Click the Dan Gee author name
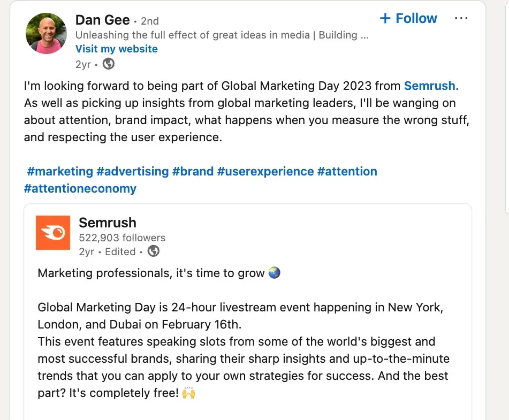Image resolution: width=509 pixels, height=420 pixels. coord(102,20)
